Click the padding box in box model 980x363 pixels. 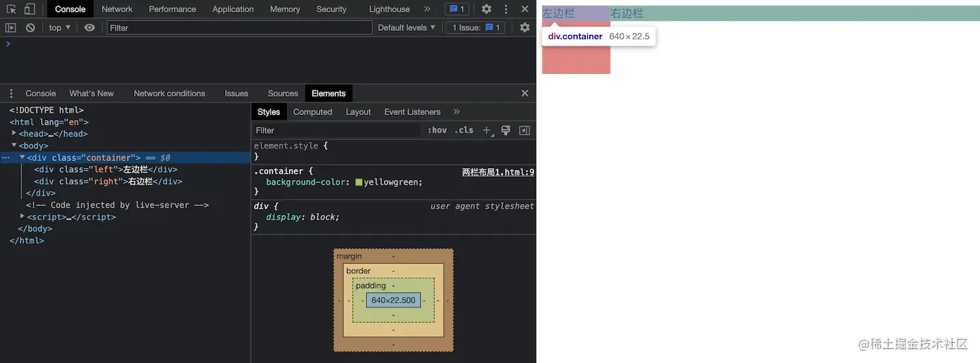[394, 285]
